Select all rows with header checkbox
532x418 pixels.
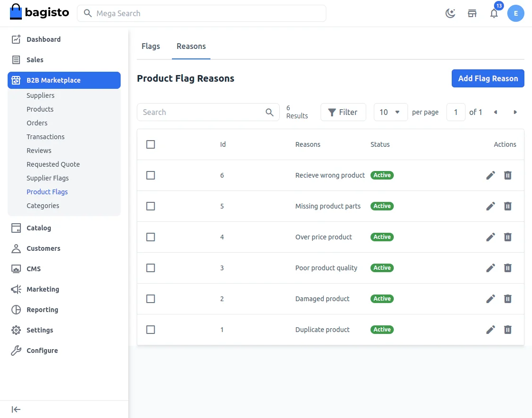(151, 144)
